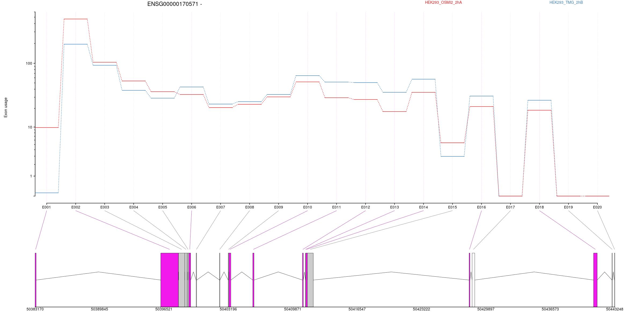
Task: Click the E001 exon label
Action: click(46, 207)
